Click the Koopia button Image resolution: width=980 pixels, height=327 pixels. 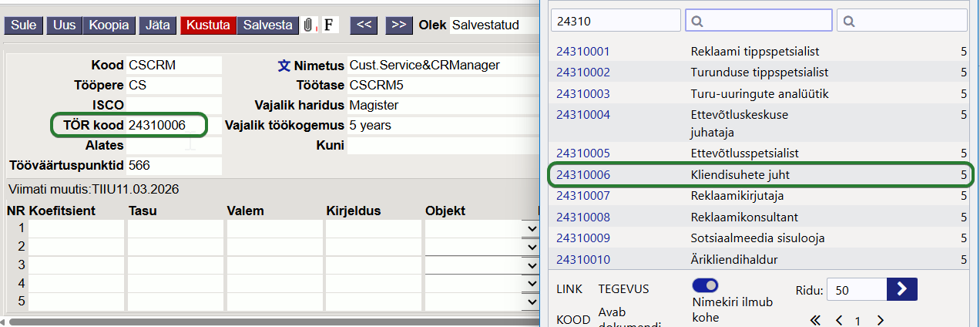pos(109,25)
